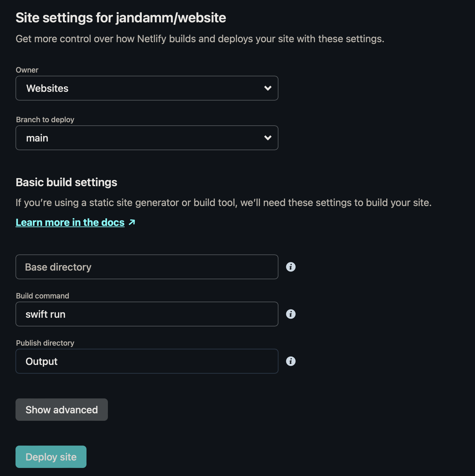
Task: Click the Output publish directory field
Action: click(147, 361)
